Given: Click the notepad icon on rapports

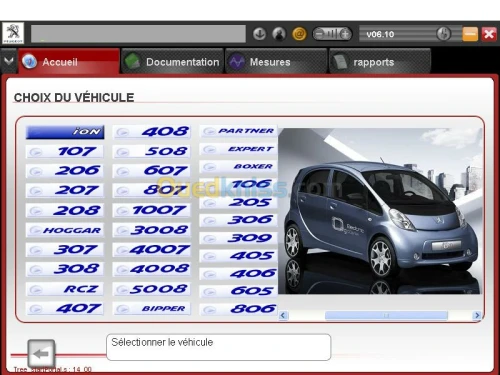Looking at the screenshot, I should (340, 62).
